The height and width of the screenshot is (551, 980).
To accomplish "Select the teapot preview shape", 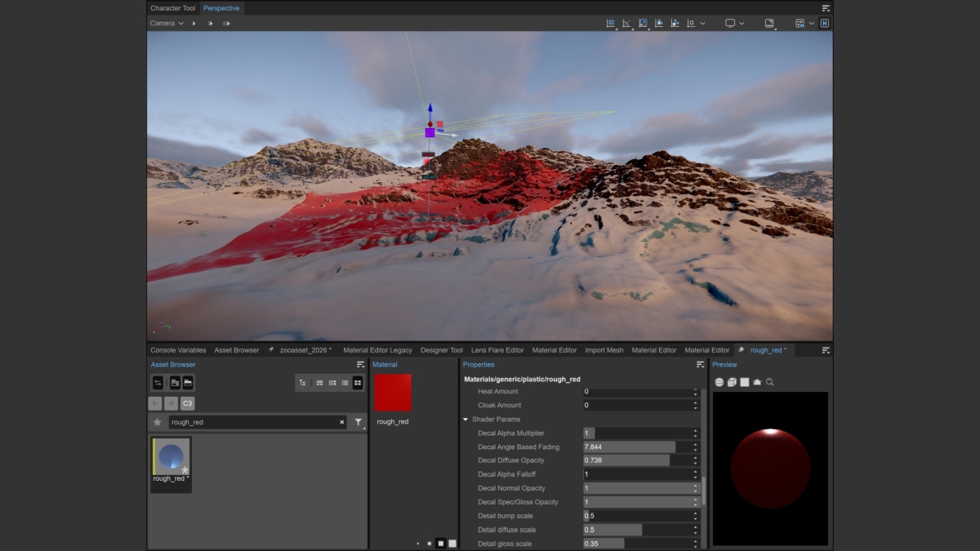I will [758, 382].
